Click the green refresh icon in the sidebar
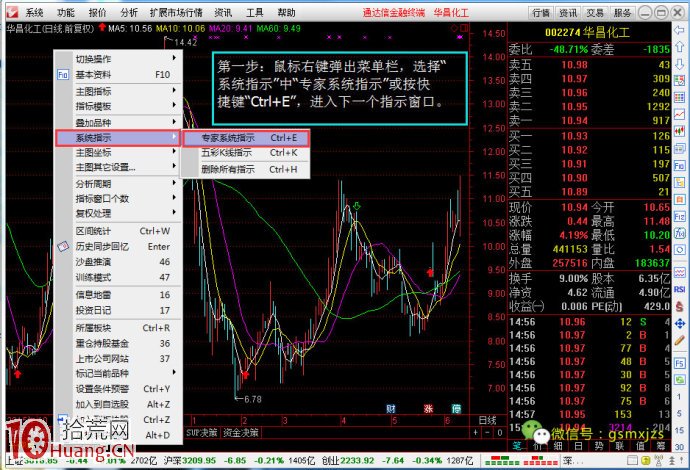 tap(679, 380)
